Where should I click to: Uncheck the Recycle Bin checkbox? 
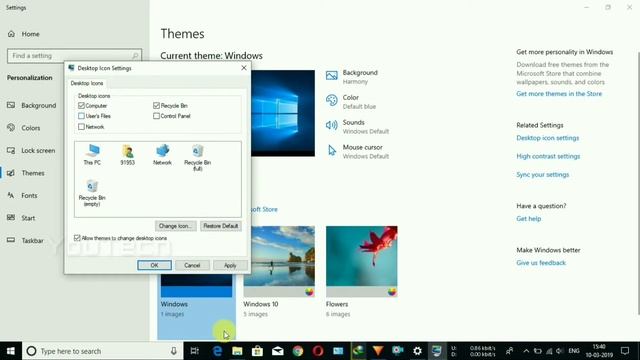tap(156, 105)
